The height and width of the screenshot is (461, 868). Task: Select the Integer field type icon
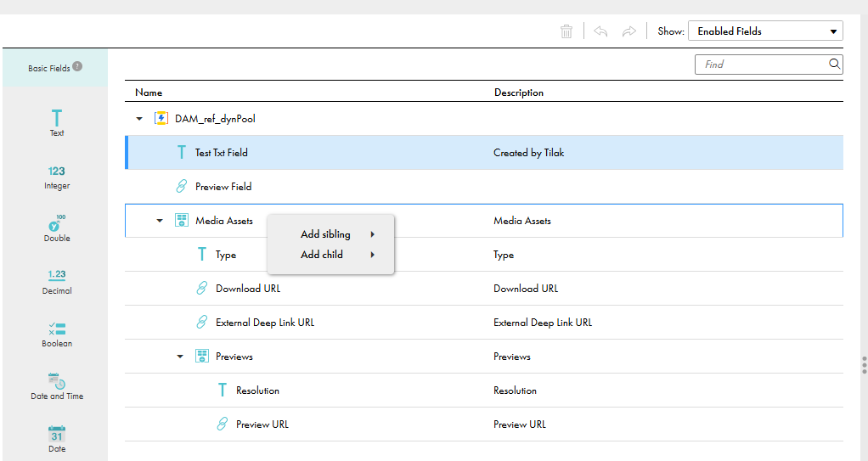click(x=56, y=171)
